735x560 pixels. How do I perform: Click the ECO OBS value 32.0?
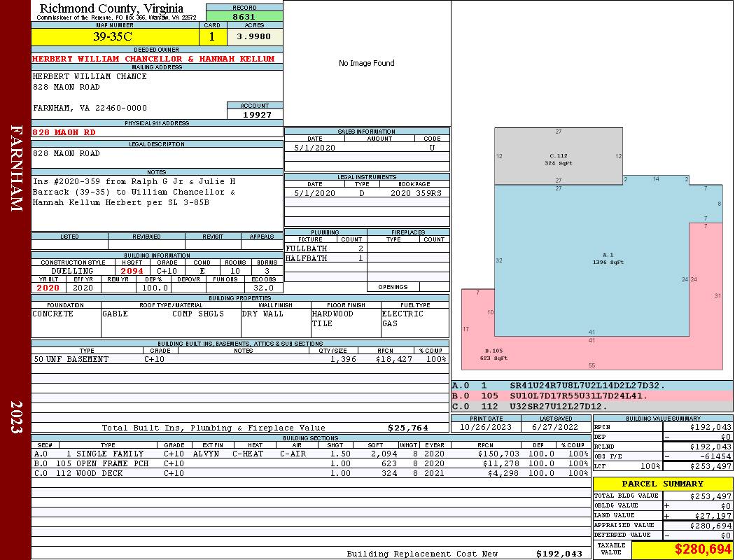pyautogui.click(x=263, y=288)
